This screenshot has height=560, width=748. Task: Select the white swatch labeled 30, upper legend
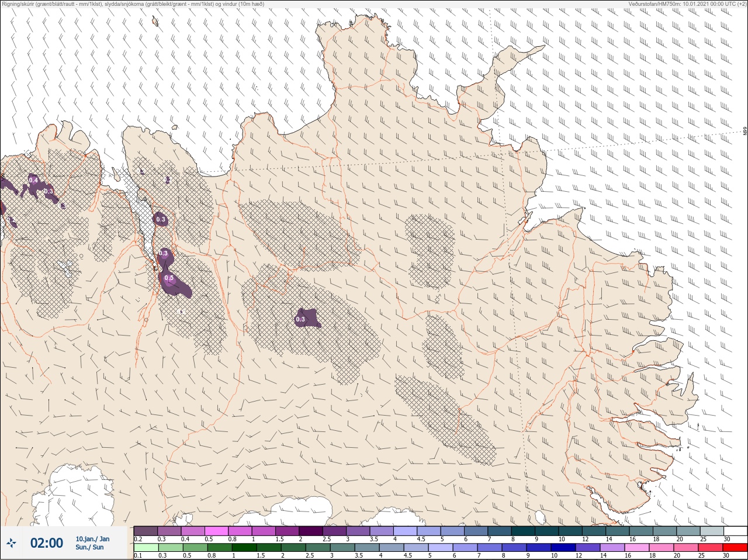pos(735,531)
